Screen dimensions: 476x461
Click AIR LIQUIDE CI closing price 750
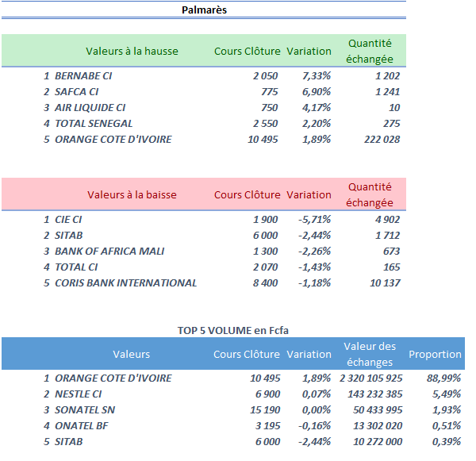coord(270,107)
